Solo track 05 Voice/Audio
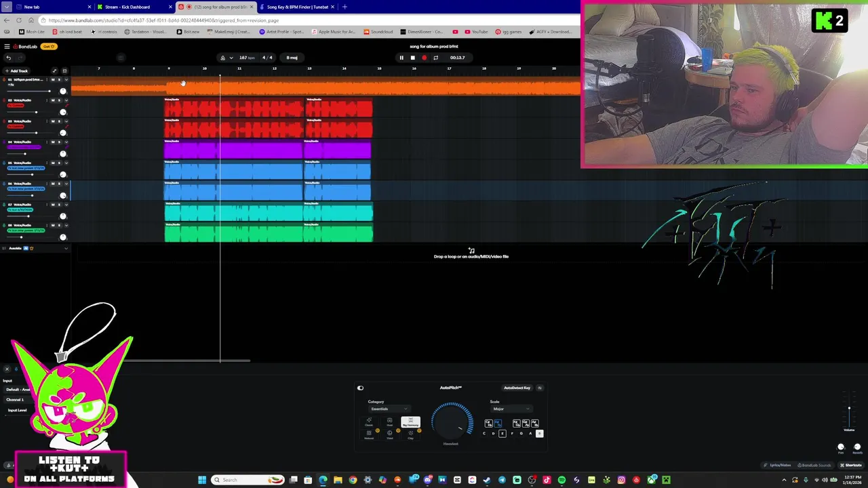 59,163
